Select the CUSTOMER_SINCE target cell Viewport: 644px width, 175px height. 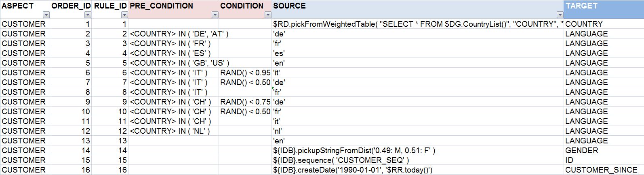pos(603,170)
